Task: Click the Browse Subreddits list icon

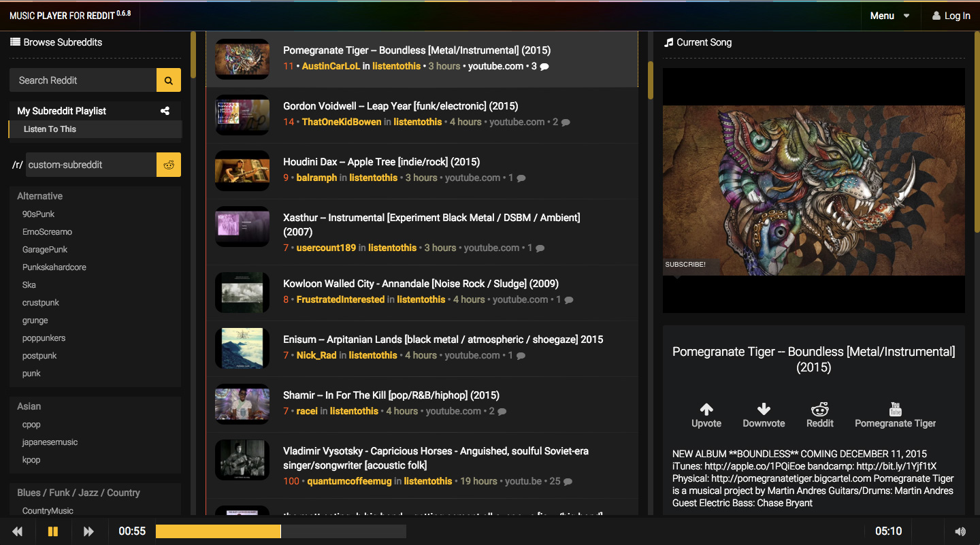Action: coord(15,42)
